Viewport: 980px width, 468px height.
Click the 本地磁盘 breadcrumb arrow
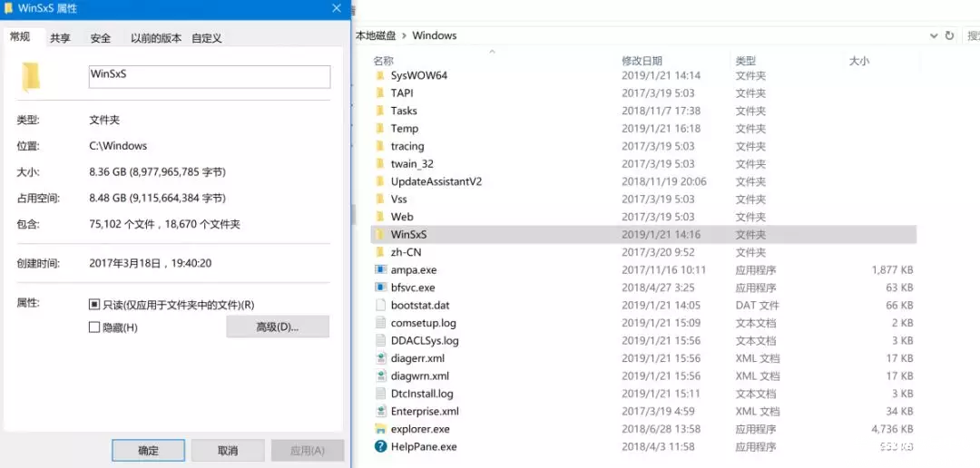[x=404, y=35]
